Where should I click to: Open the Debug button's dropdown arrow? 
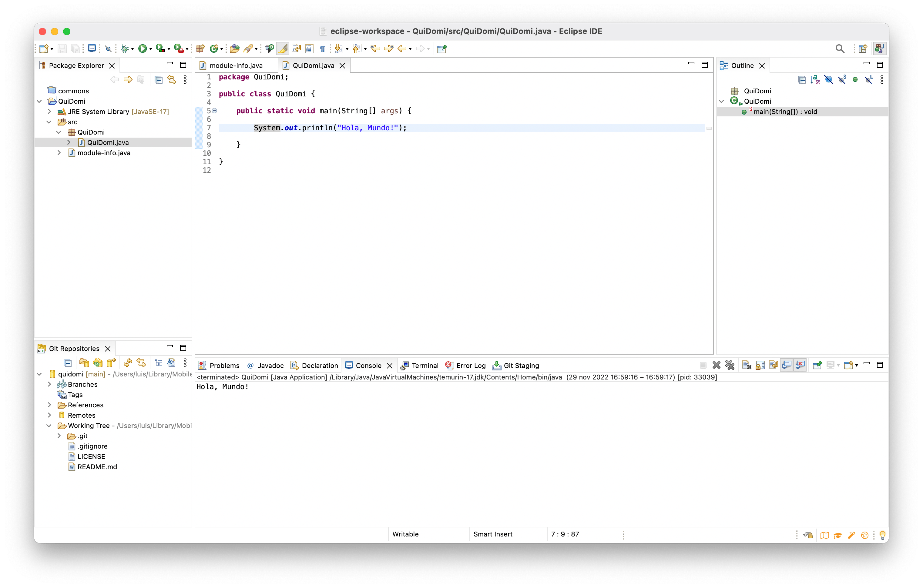click(x=133, y=49)
